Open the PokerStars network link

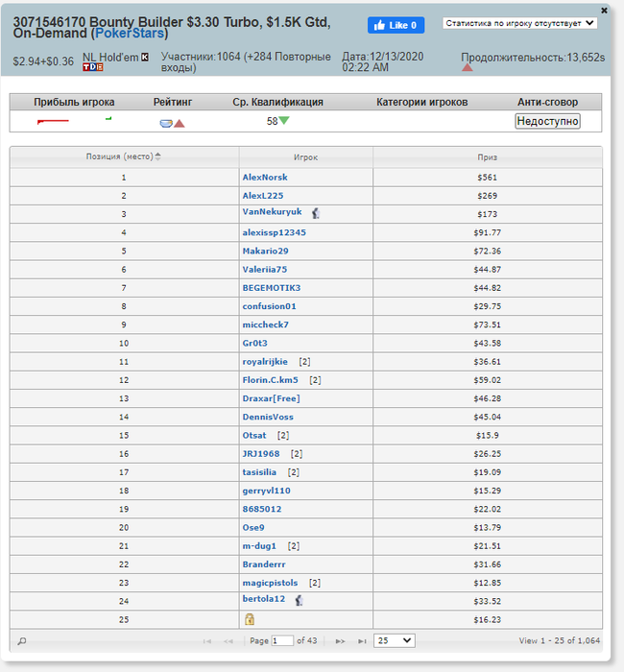[x=130, y=33]
